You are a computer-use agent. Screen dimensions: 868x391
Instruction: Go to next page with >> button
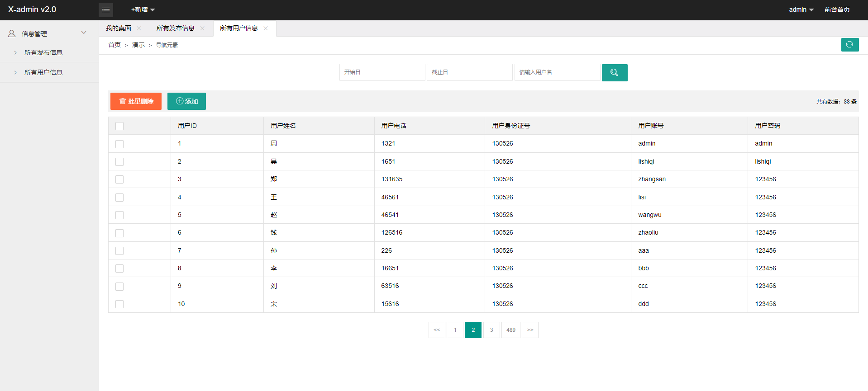pyautogui.click(x=530, y=330)
